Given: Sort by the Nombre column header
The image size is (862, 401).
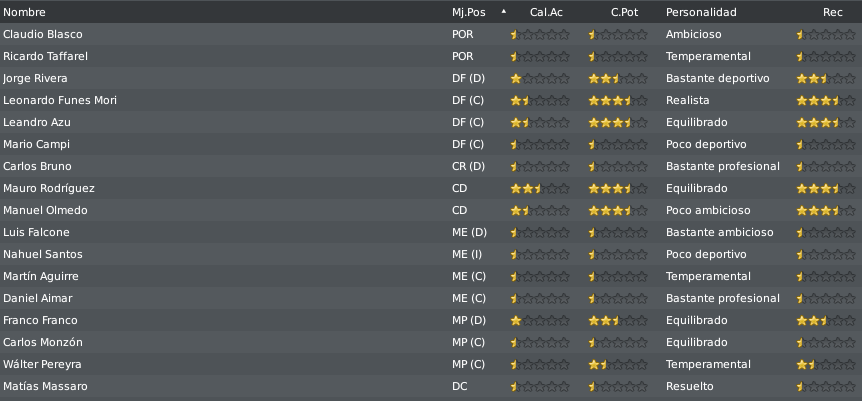Looking at the screenshot, I should [x=24, y=12].
